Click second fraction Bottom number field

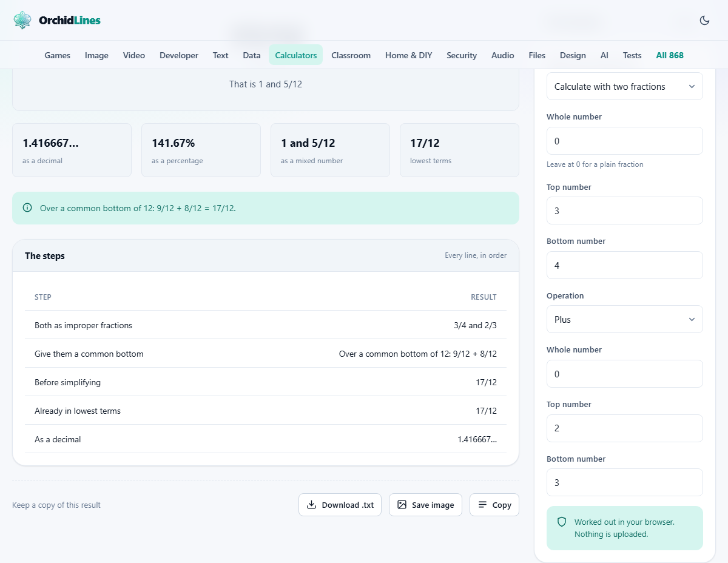click(625, 482)
